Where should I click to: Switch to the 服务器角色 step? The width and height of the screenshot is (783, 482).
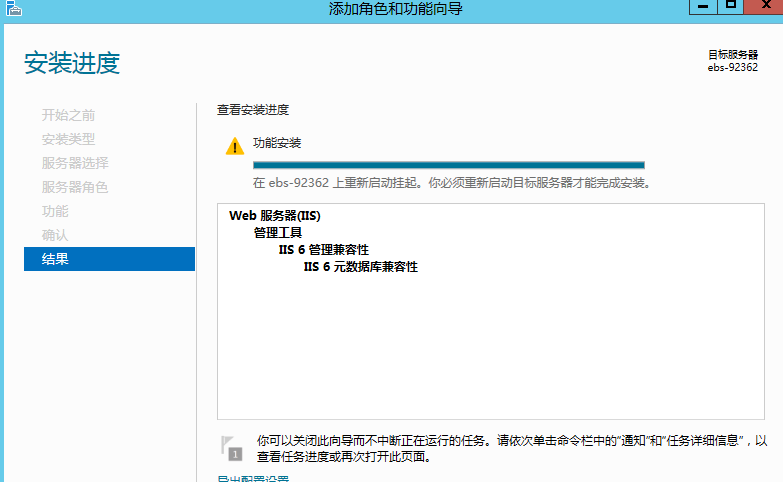point(75,187)
